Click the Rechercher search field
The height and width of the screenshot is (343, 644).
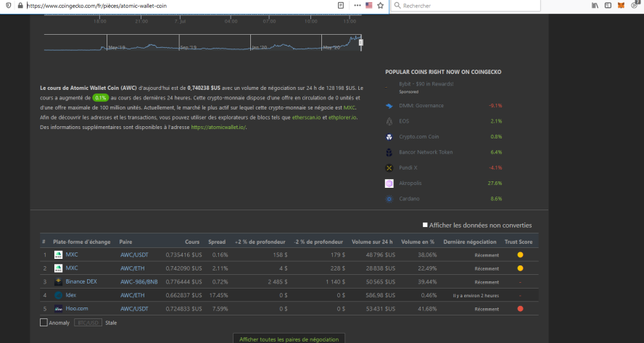click(465, 5)
